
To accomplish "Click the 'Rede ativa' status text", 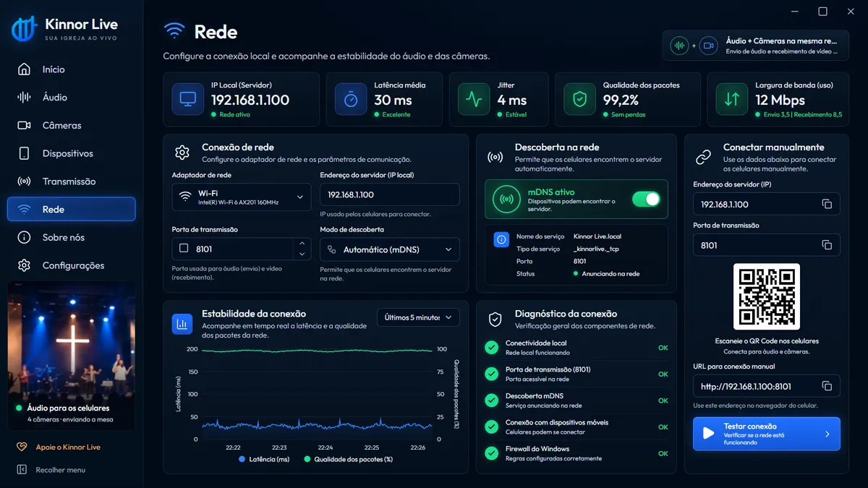I will pyautogui.click(x=234, y=114).
